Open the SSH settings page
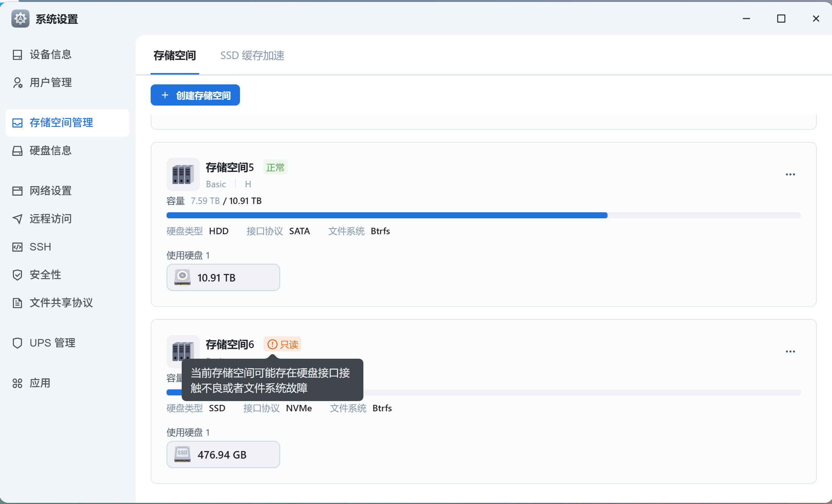 tap(67, 247)
